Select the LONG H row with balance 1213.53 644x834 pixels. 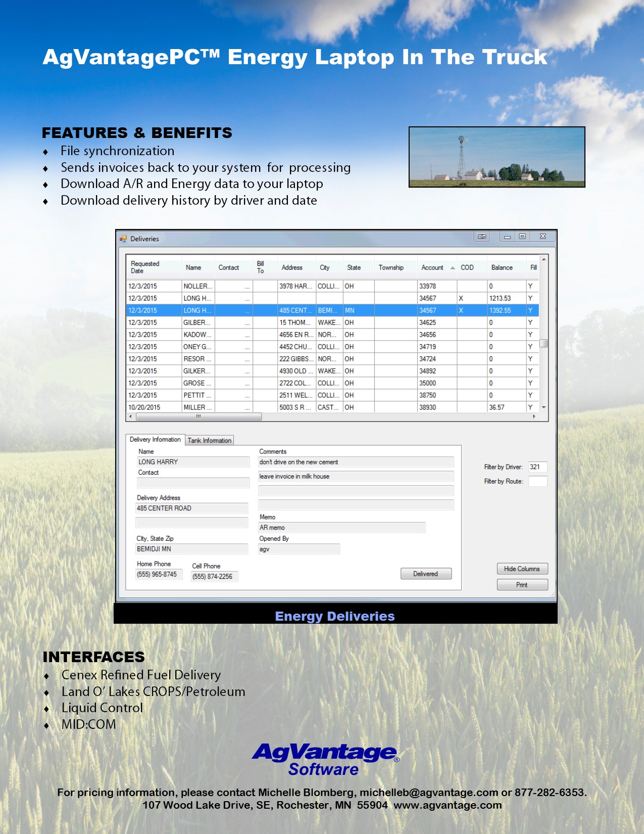[332, 298]
